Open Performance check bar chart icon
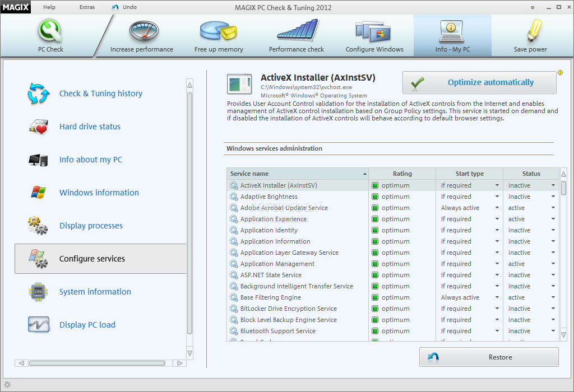574x392 pixels. click(298, 30)
